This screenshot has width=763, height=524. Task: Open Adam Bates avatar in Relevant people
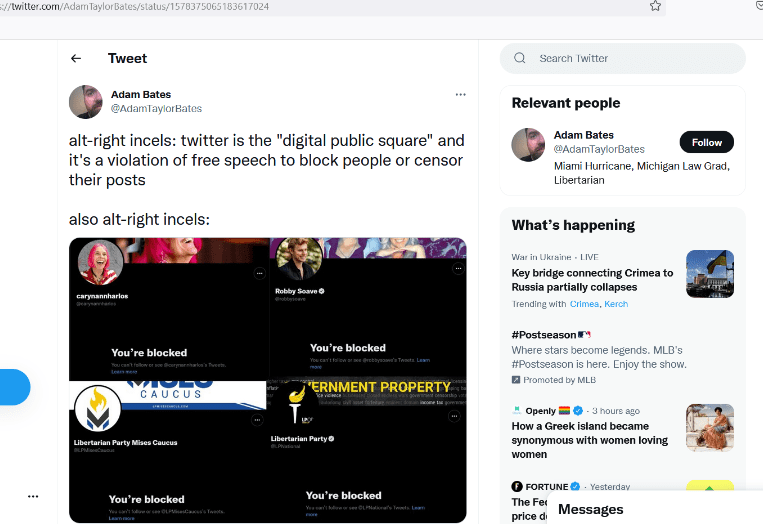point(528,145)
